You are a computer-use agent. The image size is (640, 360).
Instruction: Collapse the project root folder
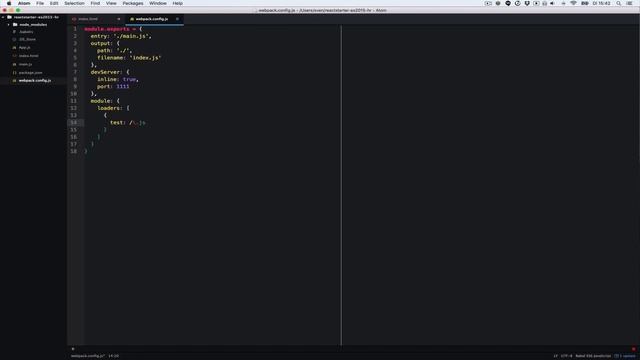[x=3, y=17]
